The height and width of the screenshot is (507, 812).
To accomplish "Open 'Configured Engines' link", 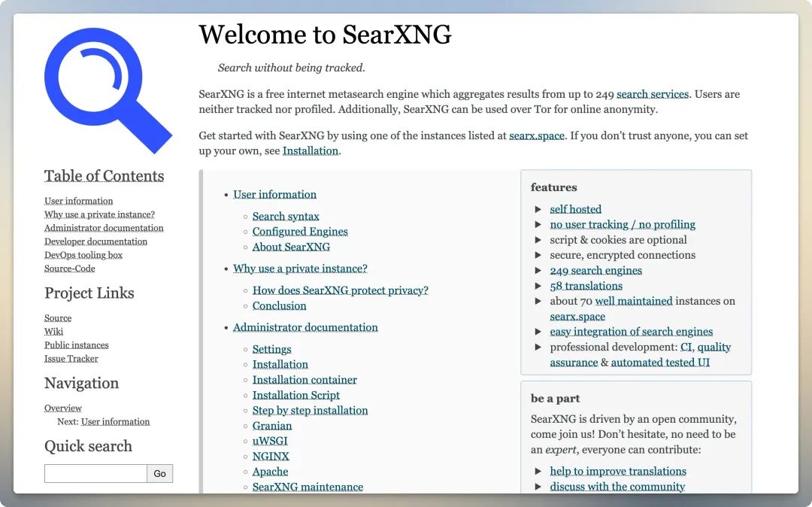I will pyautogui.click(x=300, y=232).
